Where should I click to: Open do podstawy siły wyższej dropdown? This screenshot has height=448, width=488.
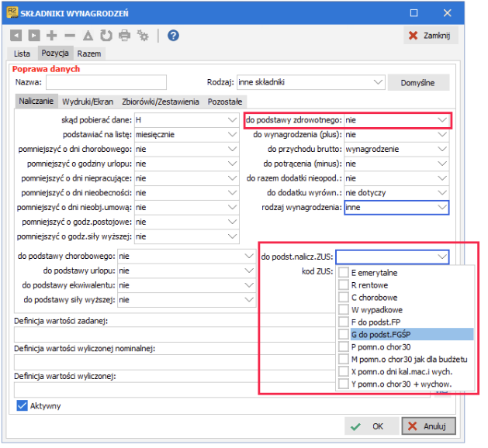(187, 300)
